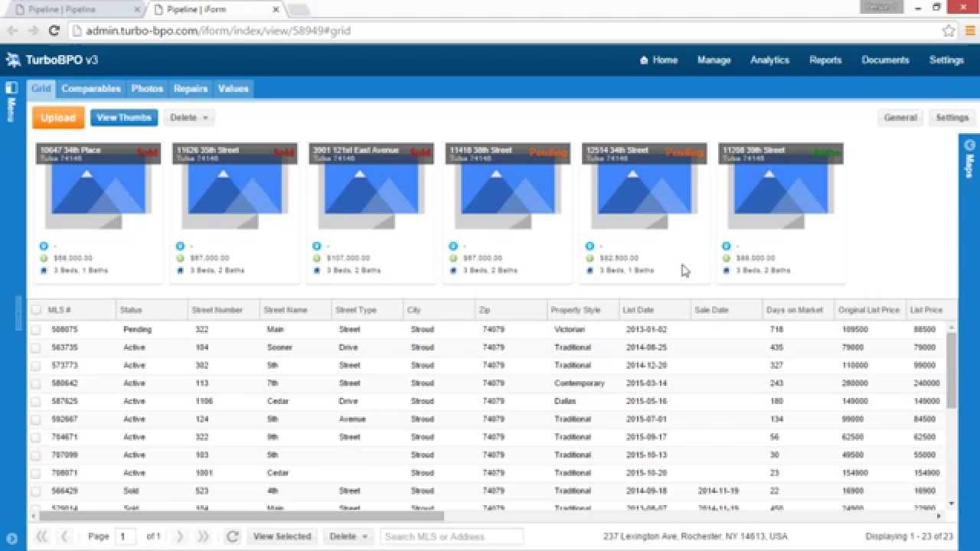Open the left Menu side panel
Viewport: 980px width, 551px height.
click(x=11, y=100)
